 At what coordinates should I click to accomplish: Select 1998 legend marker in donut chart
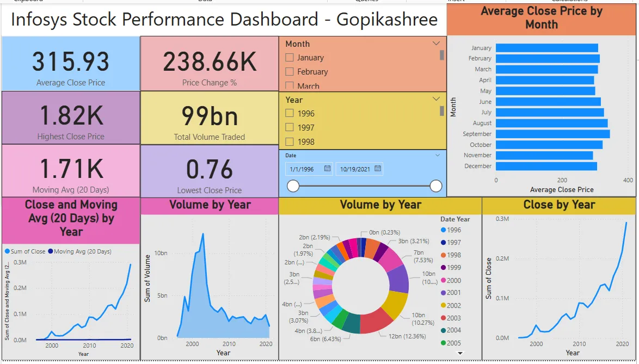[x=444, y=255]
